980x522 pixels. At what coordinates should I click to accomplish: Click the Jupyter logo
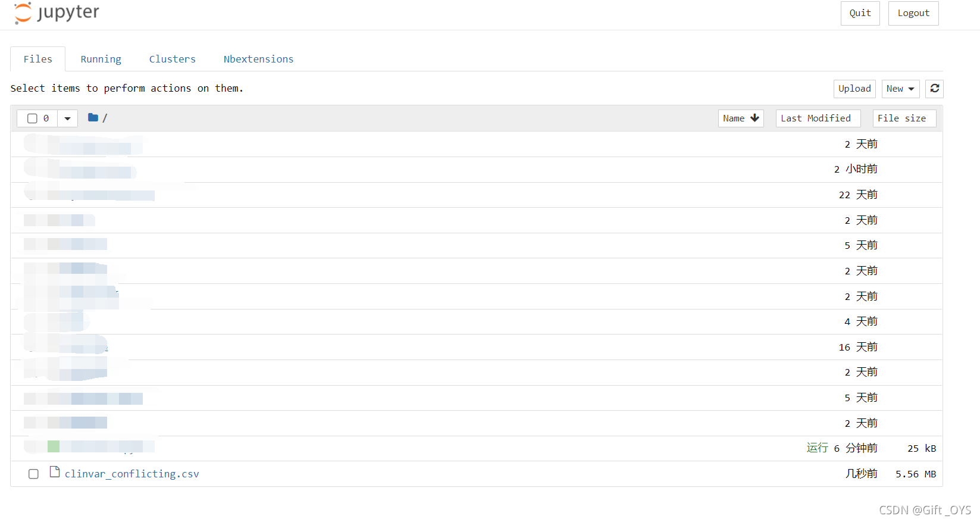coord(57,12)
